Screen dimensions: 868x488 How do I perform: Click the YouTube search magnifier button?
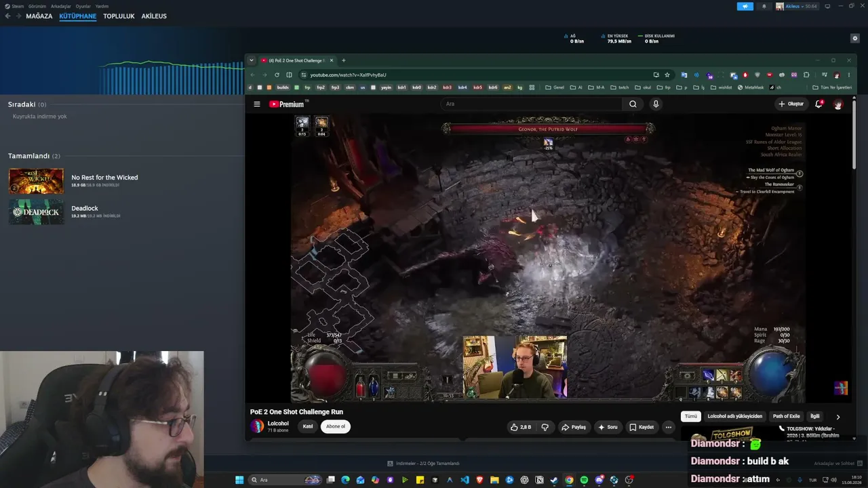[633, 104]
